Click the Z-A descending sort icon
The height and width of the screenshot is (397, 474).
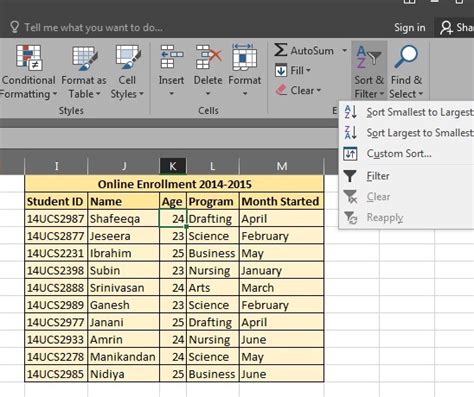pyautogui.click(x=351, y=133)
